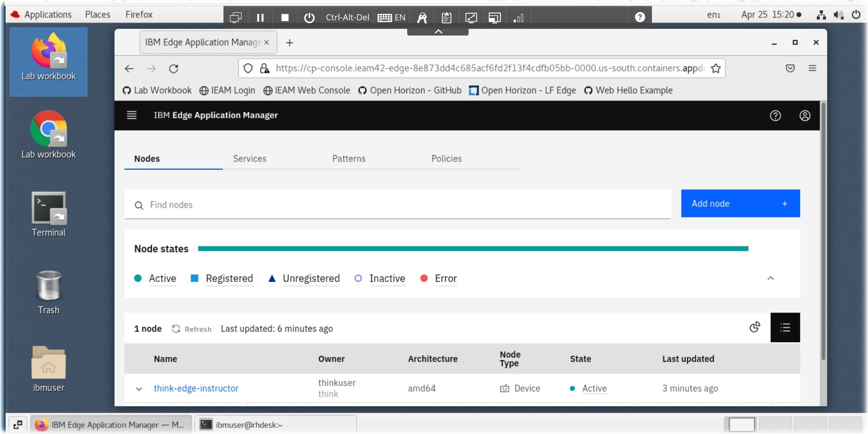868x434 pixels.
Task: Click the system volume icon
Action: (838, 15)
